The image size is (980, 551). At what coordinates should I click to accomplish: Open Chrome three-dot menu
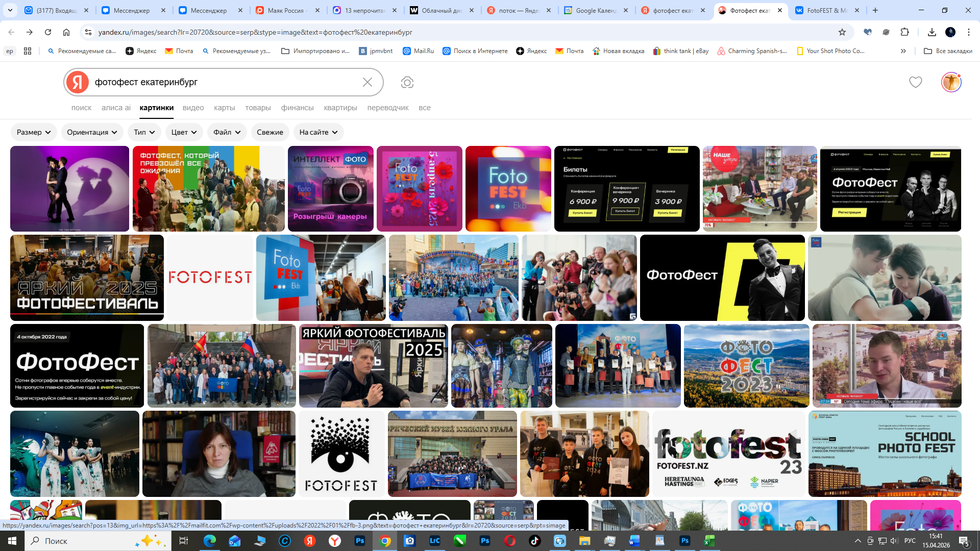[x=969, y=32]
